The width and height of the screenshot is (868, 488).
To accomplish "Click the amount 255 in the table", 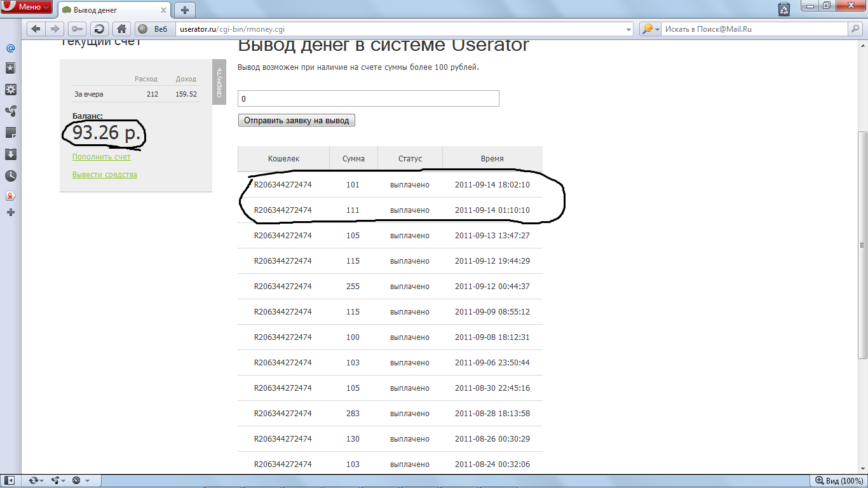I will point(353,287).
